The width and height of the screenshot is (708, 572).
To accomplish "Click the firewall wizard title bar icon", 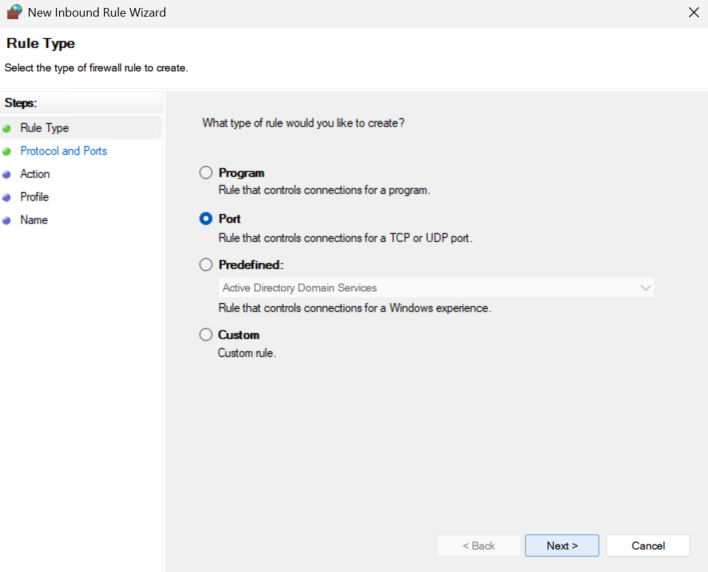I will point(14,12).
